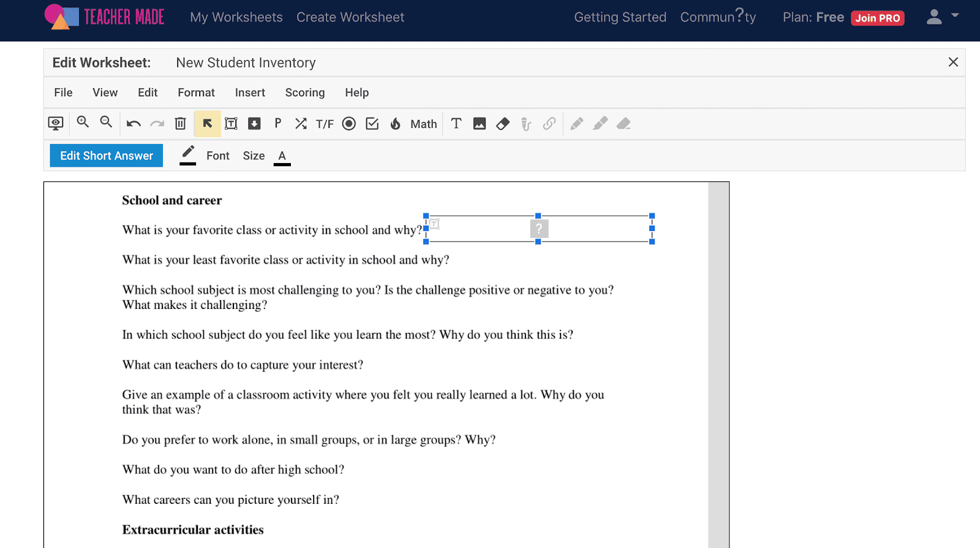Click the undo arrow icon
Screen dimensions: 980x548
pos(134,124)
